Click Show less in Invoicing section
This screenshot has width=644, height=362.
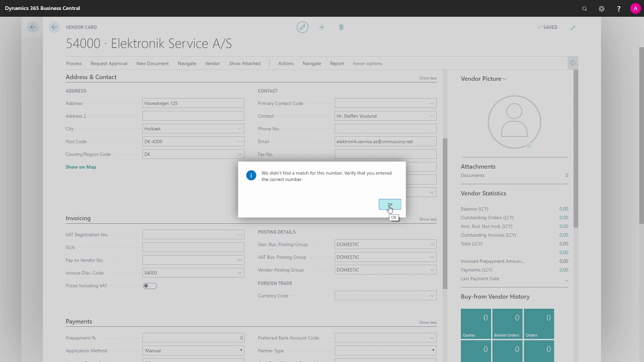tap(428, 219)
